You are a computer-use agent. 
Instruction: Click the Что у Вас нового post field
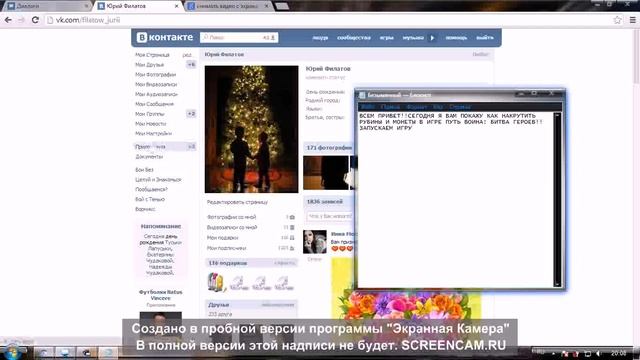pyautogui.click(x=330, y=216)
